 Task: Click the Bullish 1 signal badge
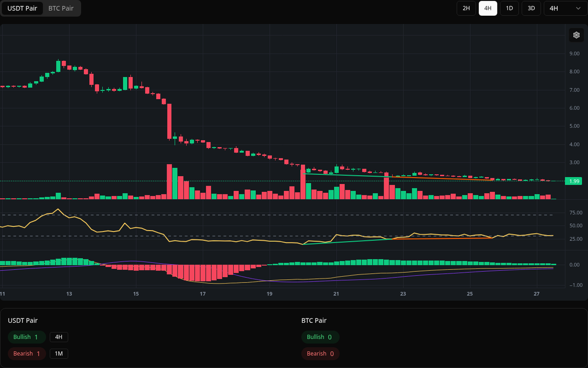pos(26,337)
